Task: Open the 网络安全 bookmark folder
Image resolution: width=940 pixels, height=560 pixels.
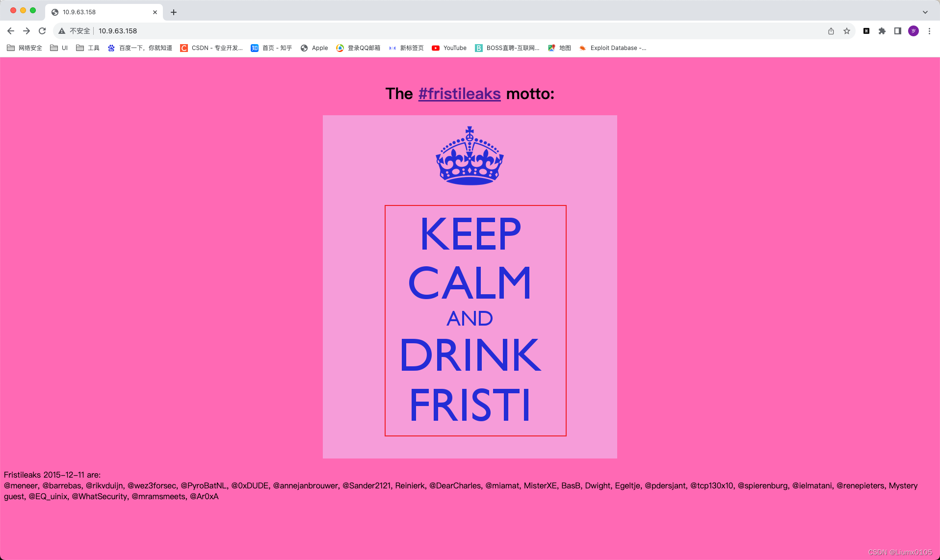Action: pyautogui.click(x=25, y=48)
